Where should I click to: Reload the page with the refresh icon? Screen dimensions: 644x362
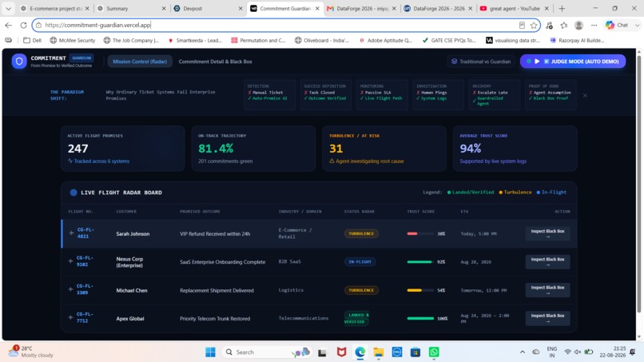pos(23,25)
